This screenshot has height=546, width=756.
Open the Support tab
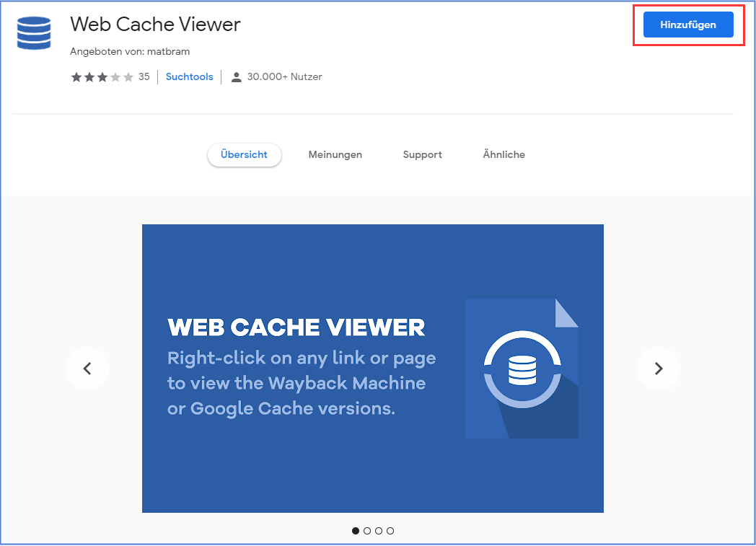(422, 154)
